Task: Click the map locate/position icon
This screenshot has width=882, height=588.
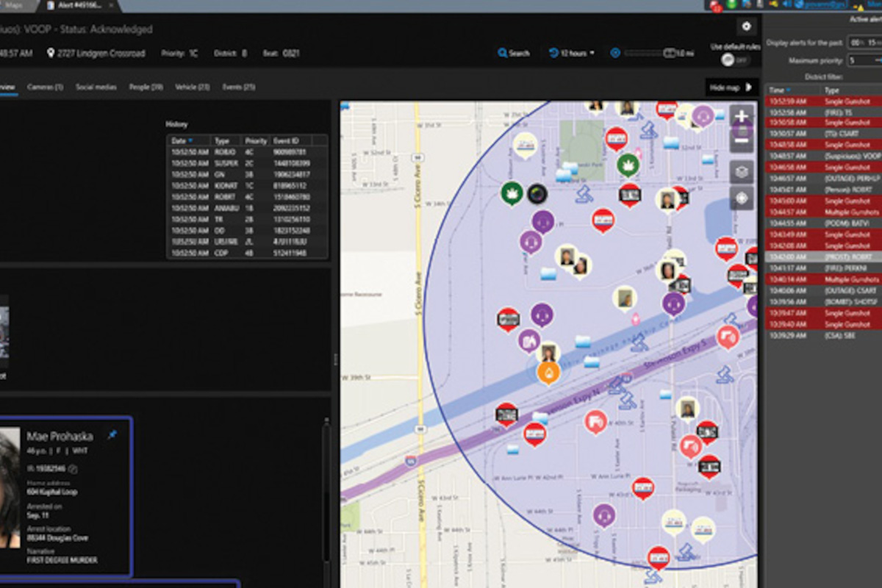Action: pyautogui.click(x=742, y=196)
